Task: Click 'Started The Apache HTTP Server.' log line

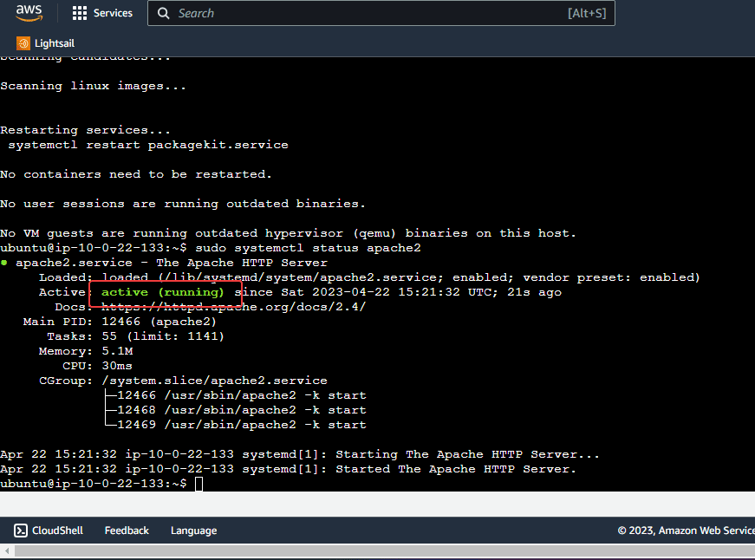Action: (455, 469)
